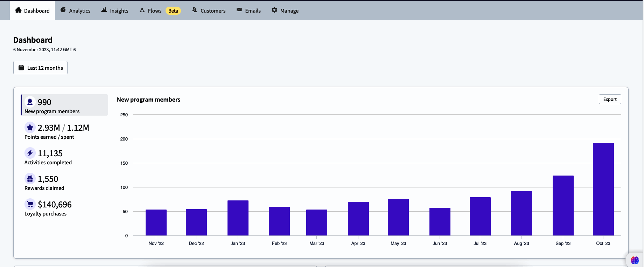Select the Rewards claimed metric value 1,550

48,179
